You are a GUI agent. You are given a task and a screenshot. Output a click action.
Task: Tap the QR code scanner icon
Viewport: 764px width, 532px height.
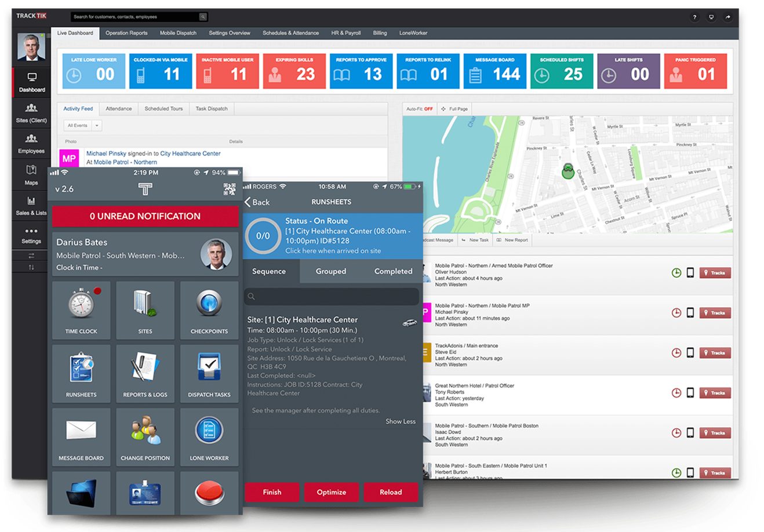[230, 189]
